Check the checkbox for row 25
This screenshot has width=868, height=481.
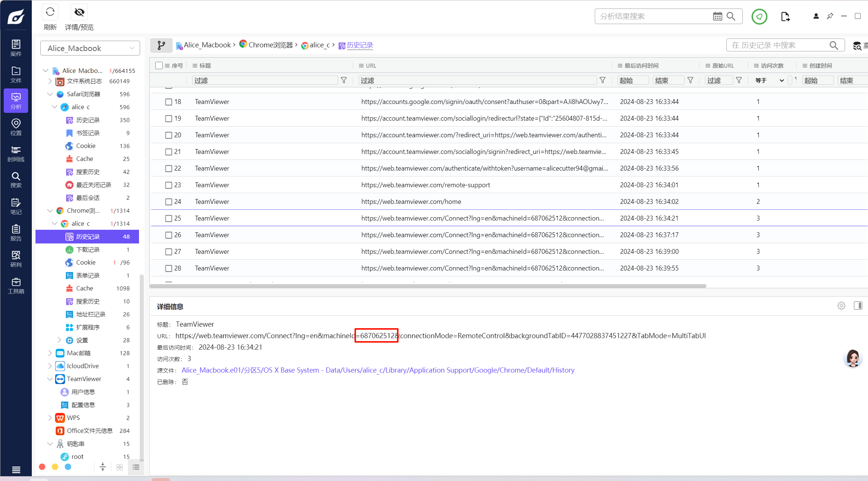click(x=169, y=218)
